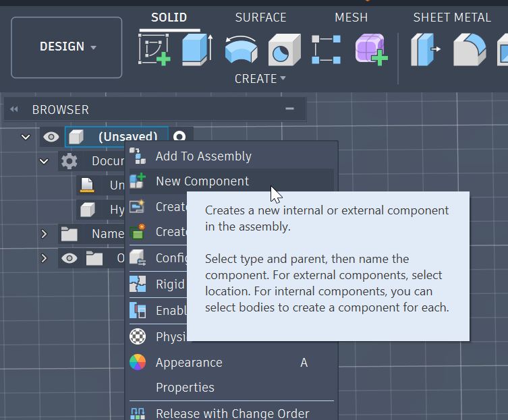Click the Release with Change Order icon
The width and height of the screenshot is (508, 420).
click(138, 414)
